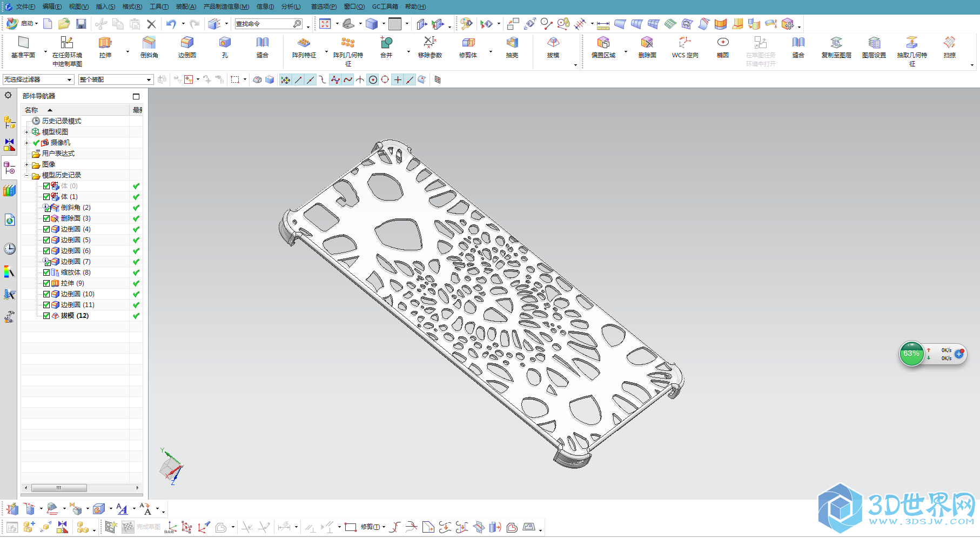
Task: Click the navigator horizontal scrollbar thumb
Action: click(59, 488)
